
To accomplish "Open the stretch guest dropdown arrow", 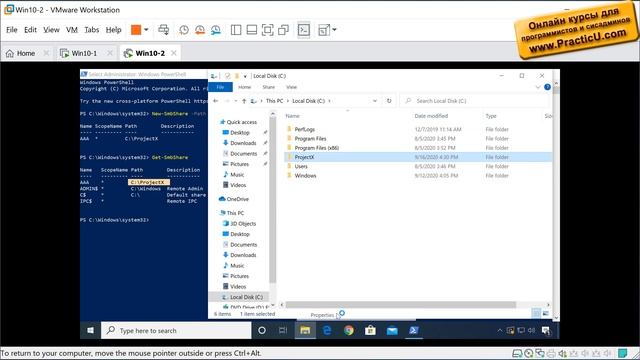I will point(334,30).
